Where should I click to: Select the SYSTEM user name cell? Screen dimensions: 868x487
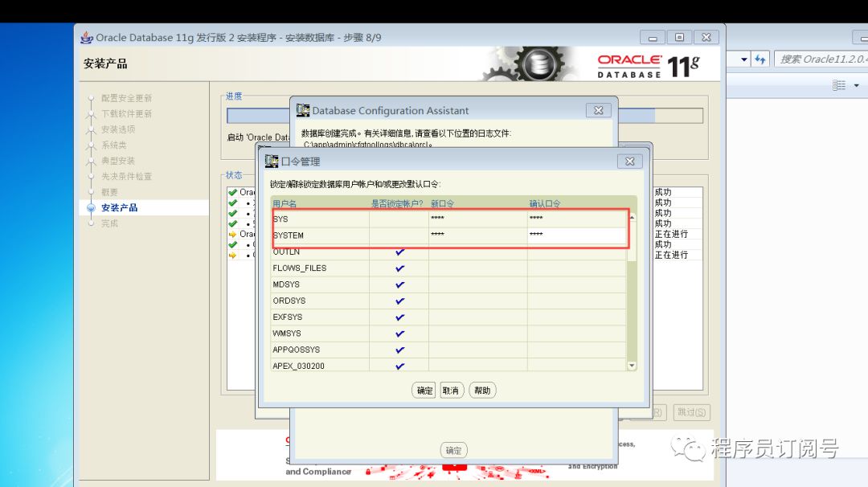click(x=320, y=235)
